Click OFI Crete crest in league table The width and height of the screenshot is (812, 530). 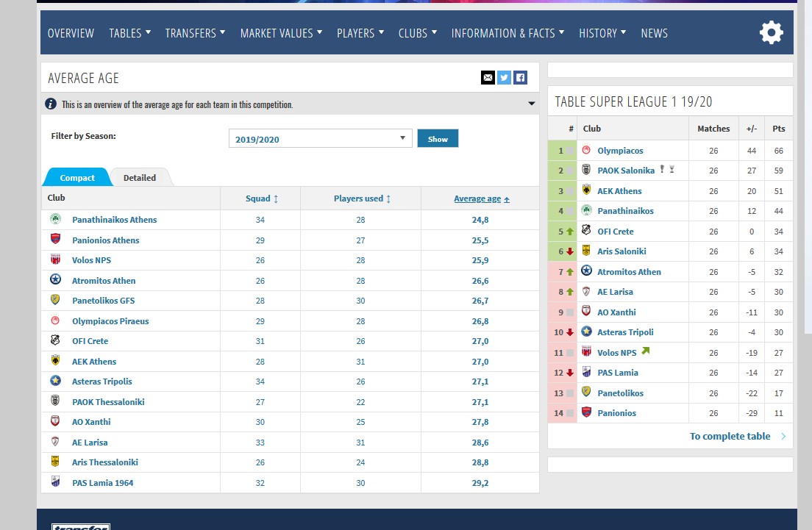pyautogui.click(x=586, y=230)
